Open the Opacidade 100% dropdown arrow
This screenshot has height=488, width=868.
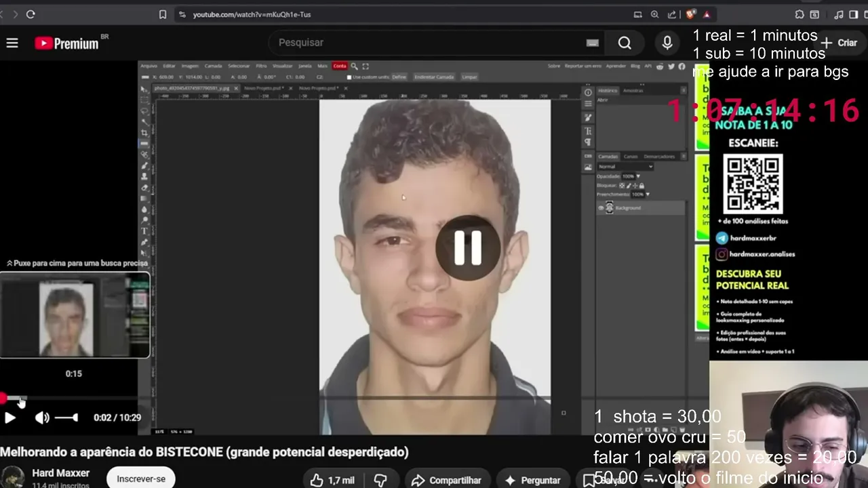(x=637, y=176)
